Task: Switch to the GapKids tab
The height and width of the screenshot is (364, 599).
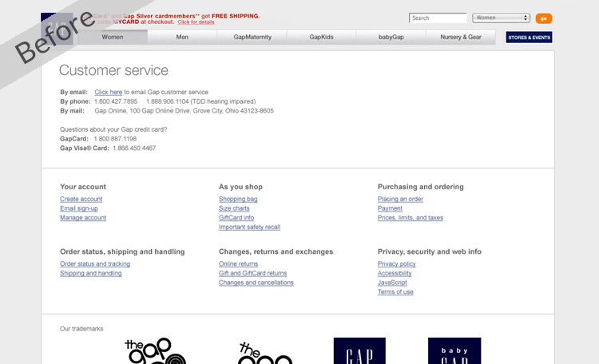Action: (x=321, y=37)
